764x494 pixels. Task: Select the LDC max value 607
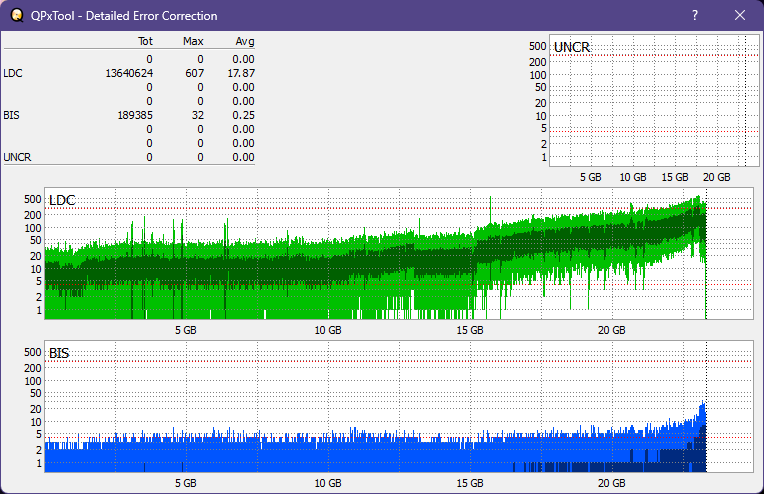(194, 73)
